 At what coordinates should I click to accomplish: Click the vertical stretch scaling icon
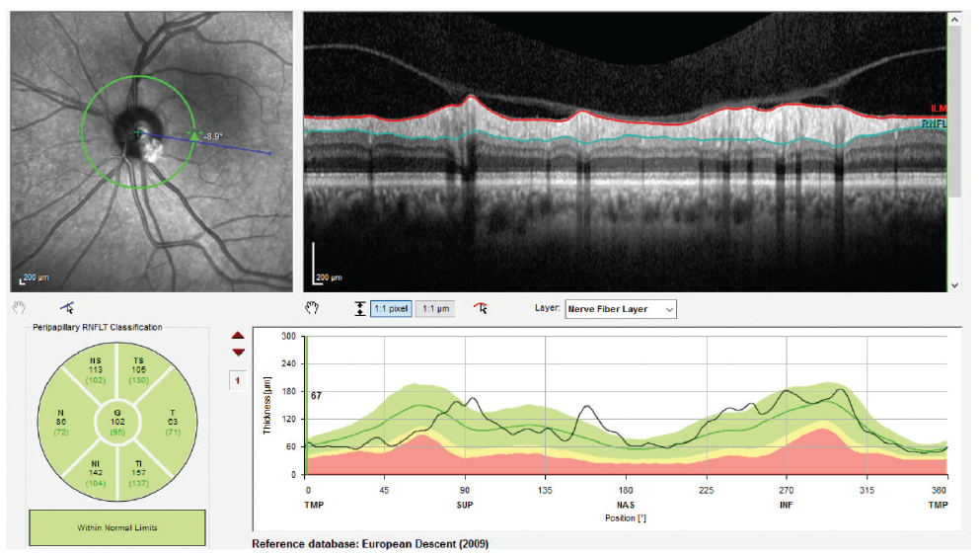[360, 308]
